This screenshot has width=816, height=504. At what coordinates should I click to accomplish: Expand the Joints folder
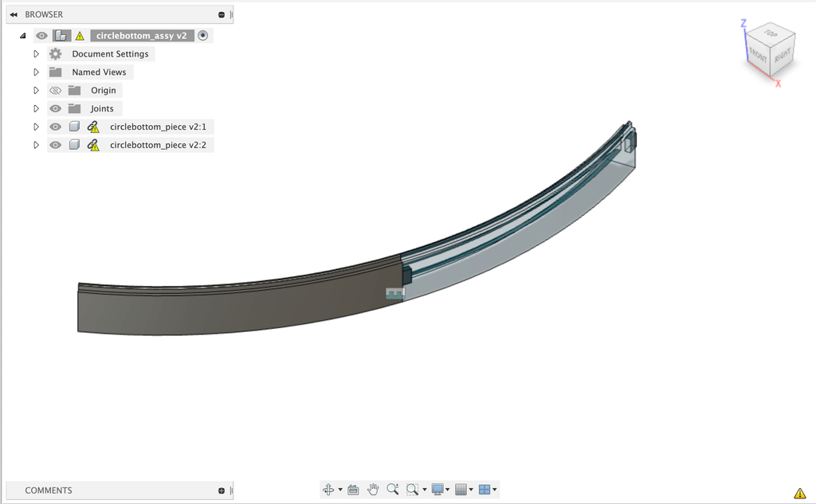click(x=37, y=109)
